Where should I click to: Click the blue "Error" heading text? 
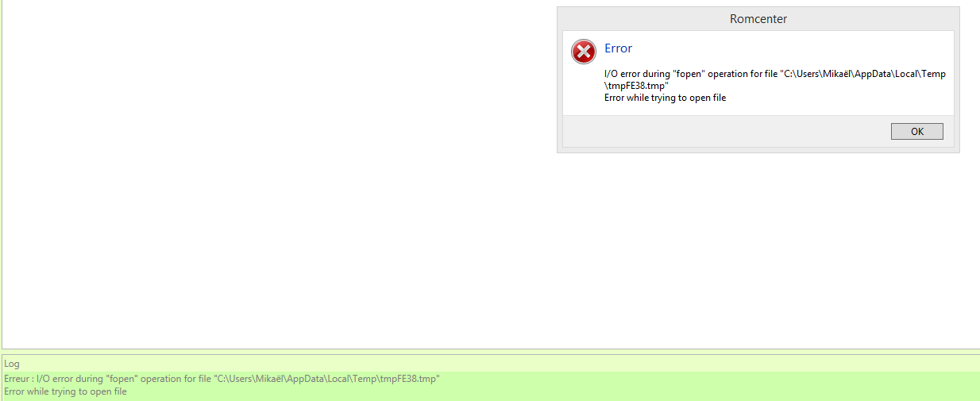tap(618, 48)
